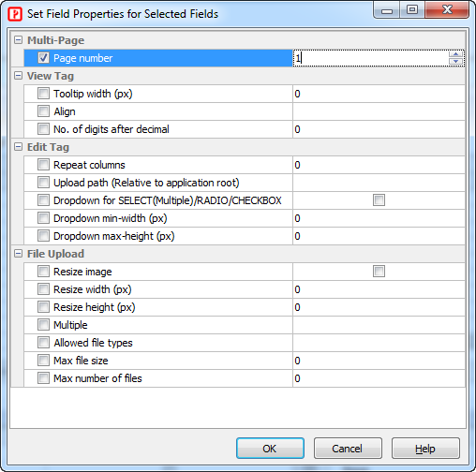Collapse the View Tag section

point(19,76)
